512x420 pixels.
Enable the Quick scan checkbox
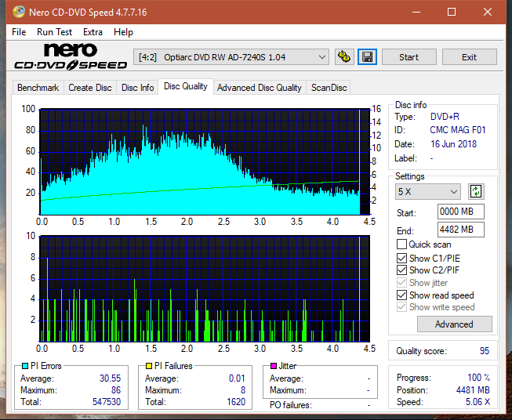pos(401,244)
